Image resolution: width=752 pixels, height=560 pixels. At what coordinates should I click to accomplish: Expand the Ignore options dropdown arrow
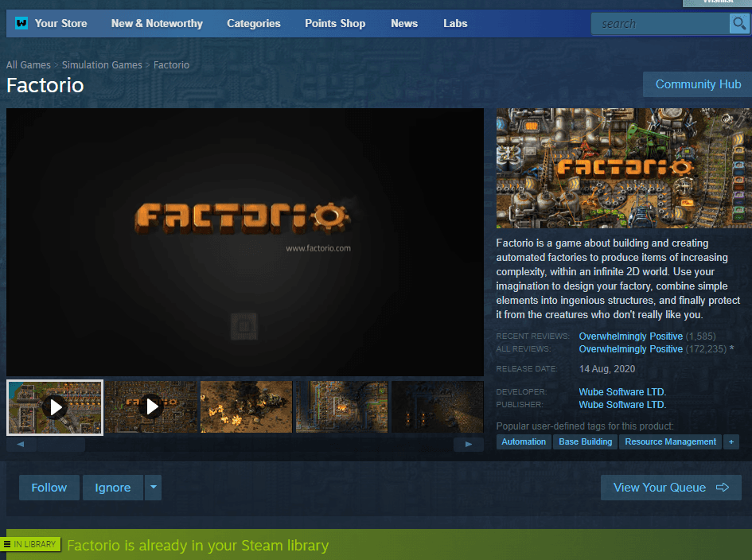click(x=154, y=488)
